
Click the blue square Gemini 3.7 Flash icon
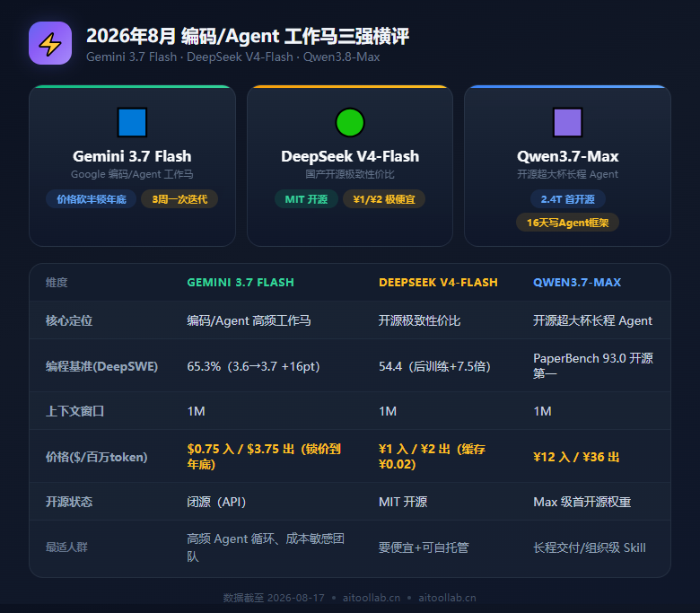[x=132, y=122]
